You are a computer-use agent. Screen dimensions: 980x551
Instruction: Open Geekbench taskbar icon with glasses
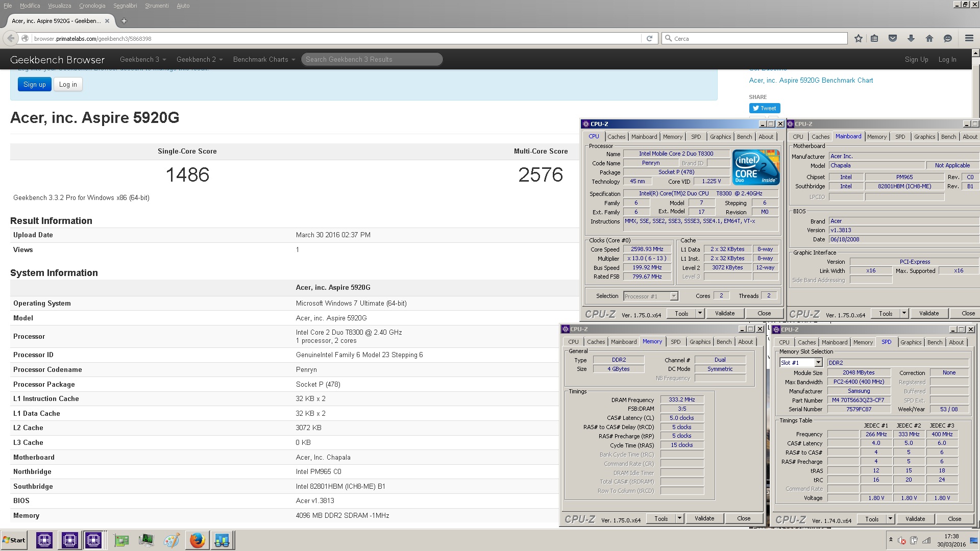tap(222, 540)
